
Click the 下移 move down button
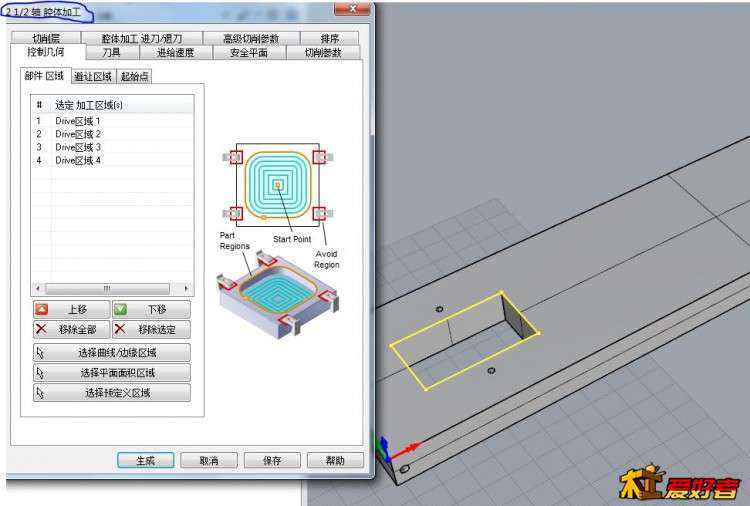(x=151, y=309)
